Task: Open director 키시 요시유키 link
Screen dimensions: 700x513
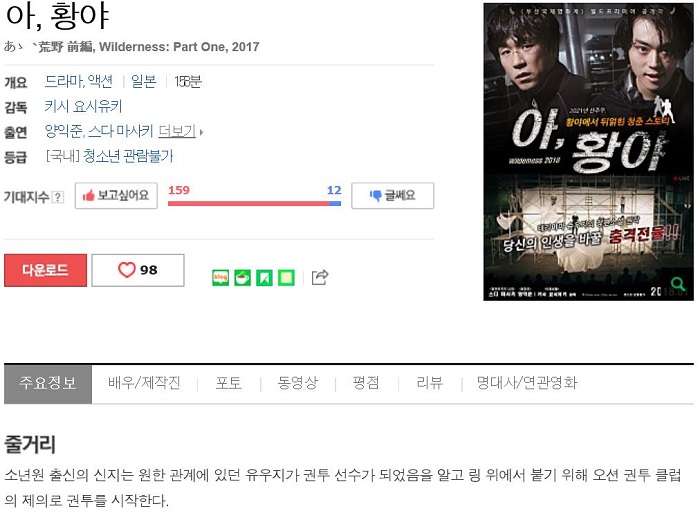Action: (83, 106)
